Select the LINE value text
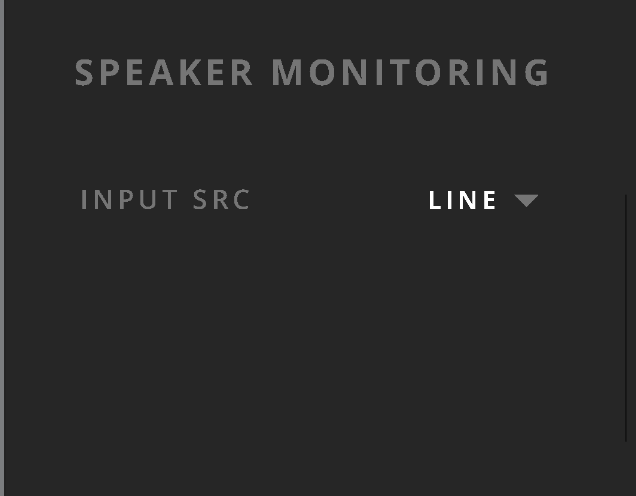 pyautogui.click(x=462, y=200)
